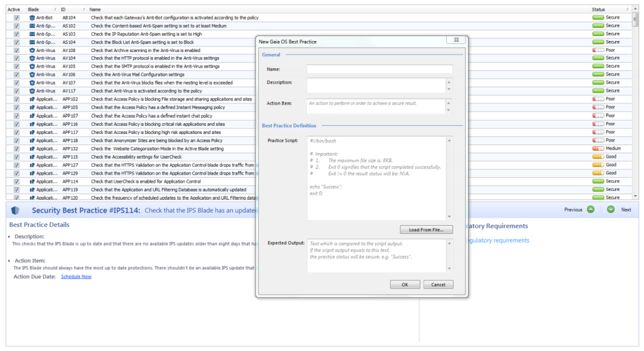Cancel the New Gaia OS Best Practice dialog
Viewport: 644px width, 351px height.
(438, 285)
